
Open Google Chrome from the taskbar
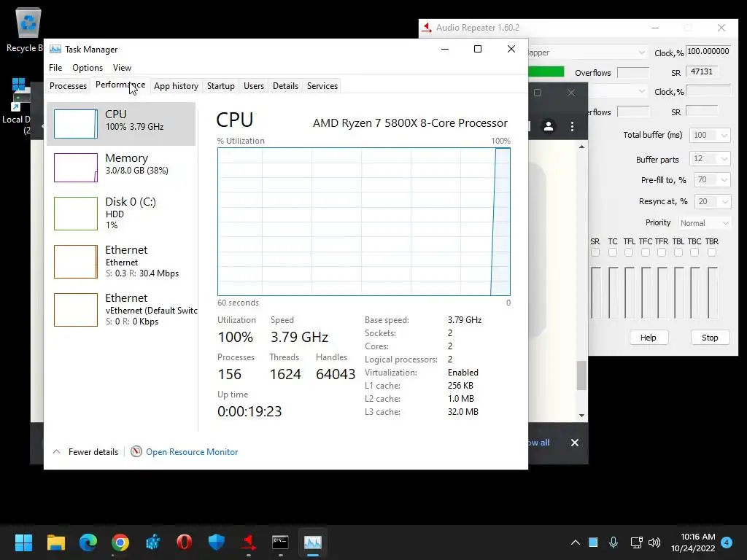coord(120,542)
